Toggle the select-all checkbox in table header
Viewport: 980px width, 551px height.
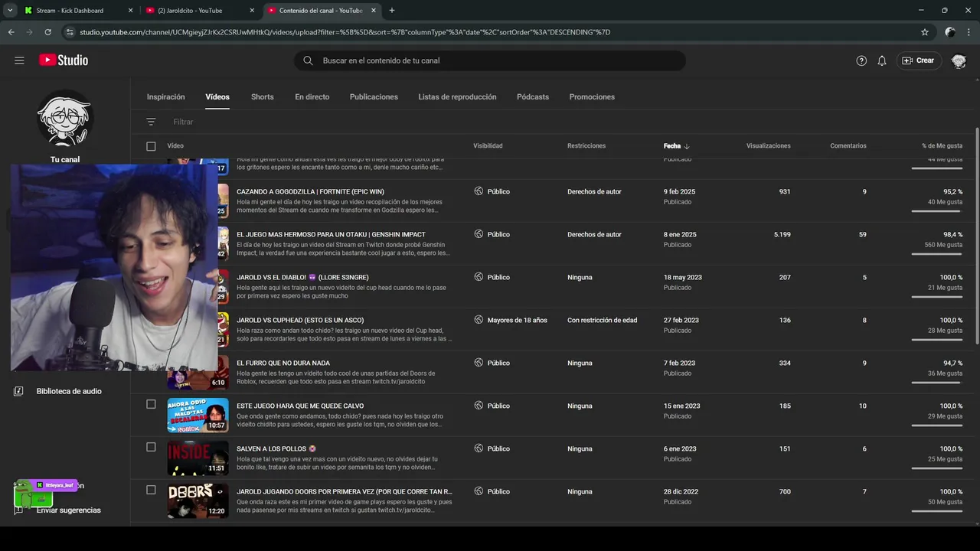coord(151,146)
